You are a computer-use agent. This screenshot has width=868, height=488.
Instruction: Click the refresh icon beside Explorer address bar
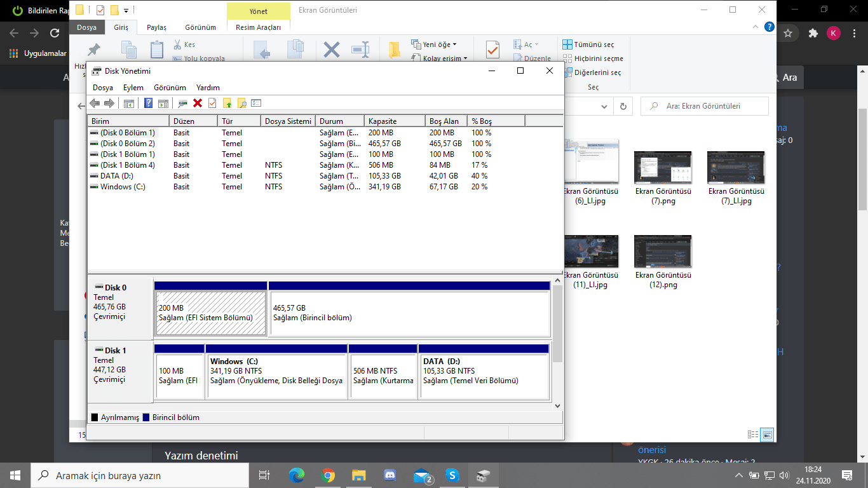pos(623,106)
